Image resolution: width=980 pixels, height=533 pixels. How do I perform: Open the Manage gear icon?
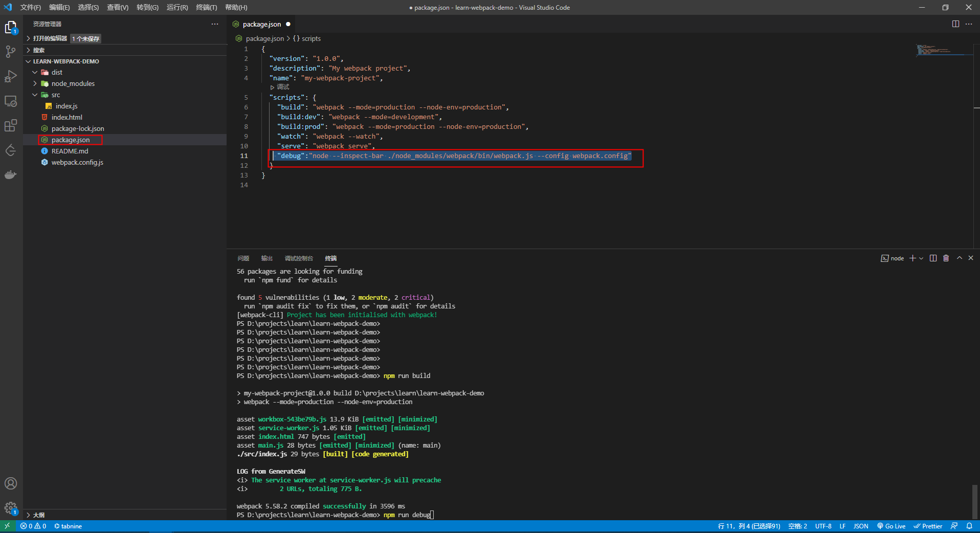(11, 508)
